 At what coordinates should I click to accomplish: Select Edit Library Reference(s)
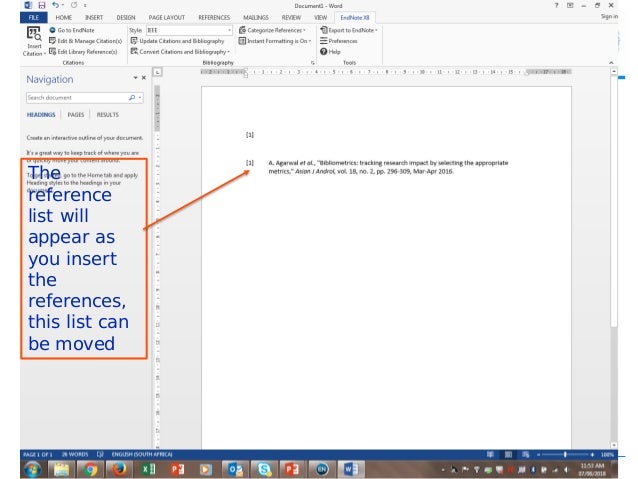point(88,51)
